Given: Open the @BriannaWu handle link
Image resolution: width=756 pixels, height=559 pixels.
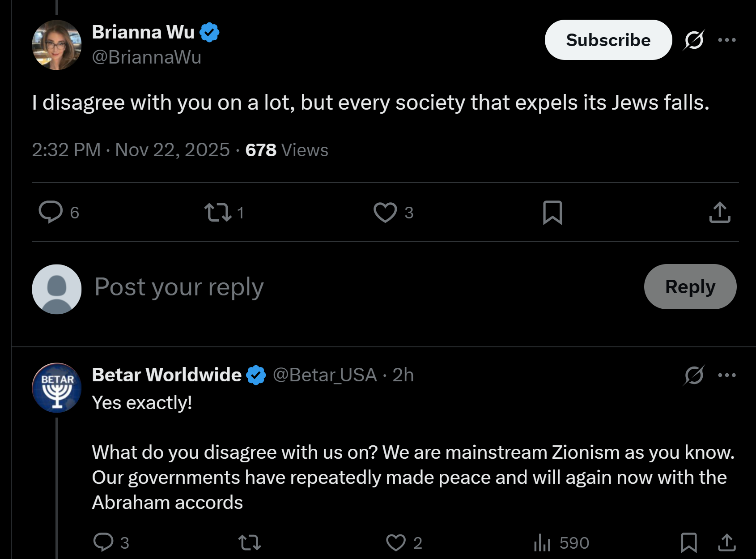Looking at the screenshot, I should 147,57.
